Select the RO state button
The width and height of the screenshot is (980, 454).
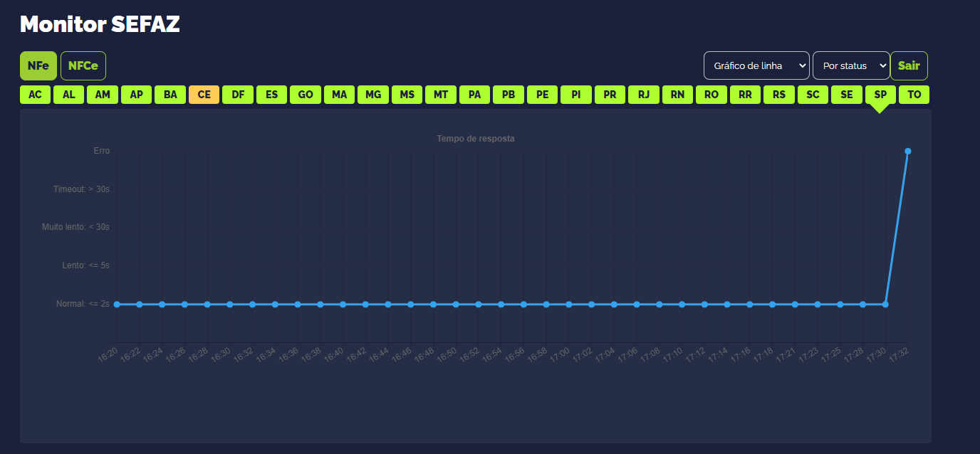coord(711,95)
